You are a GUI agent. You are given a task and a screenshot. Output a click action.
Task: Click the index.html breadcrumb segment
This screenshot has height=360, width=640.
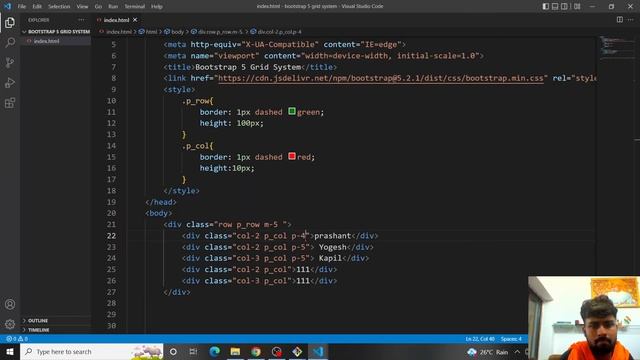pos(119,31)
